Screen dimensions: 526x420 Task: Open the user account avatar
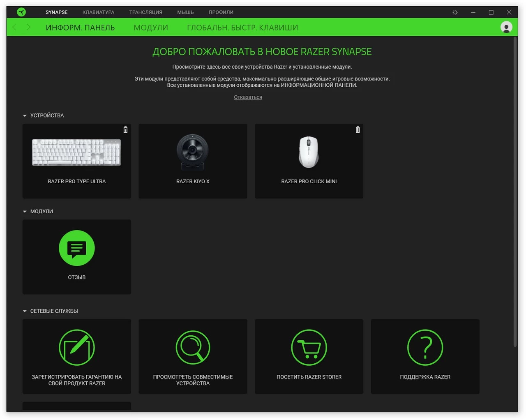(506, 27)
